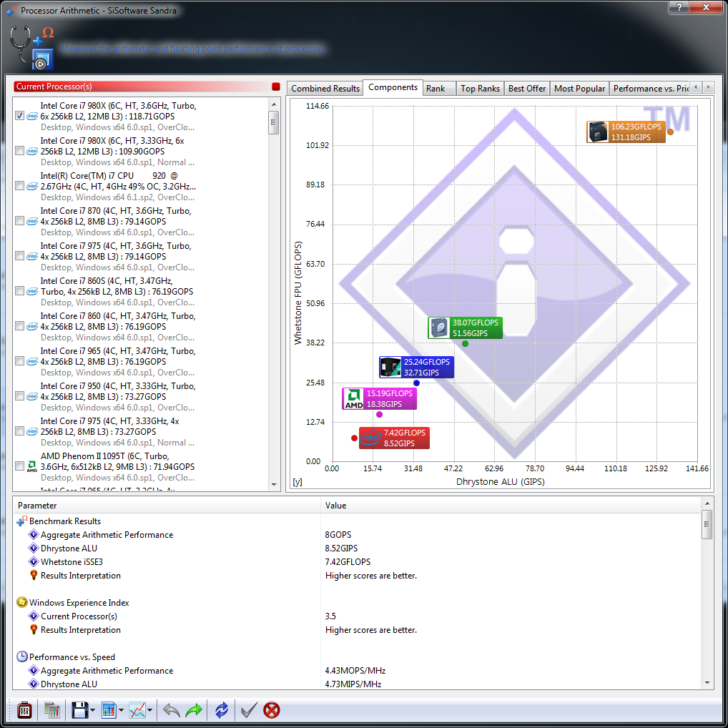Click the parameter table scrollbar thumb
728x728 pixels.
click(707, 525)
